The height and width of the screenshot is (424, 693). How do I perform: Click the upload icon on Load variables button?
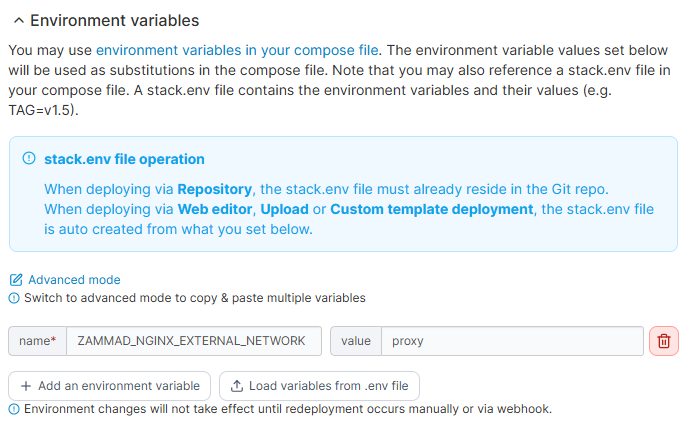[237, 386]
